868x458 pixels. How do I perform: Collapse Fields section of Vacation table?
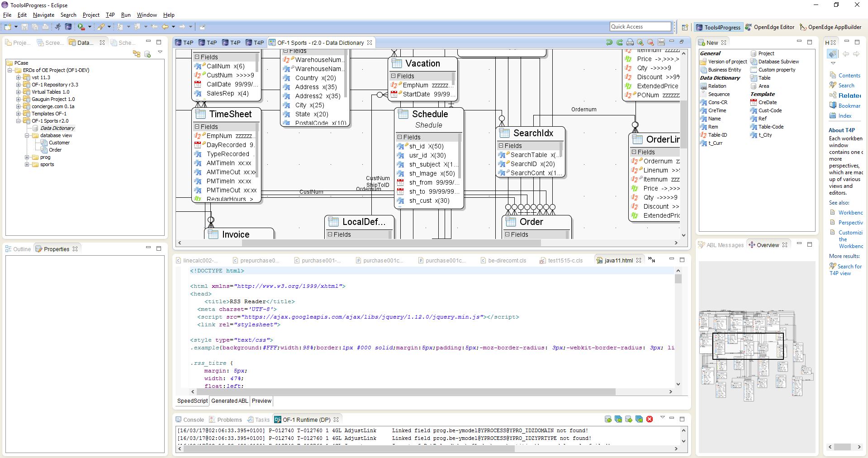pyautogui.click(x=394, y=76)
